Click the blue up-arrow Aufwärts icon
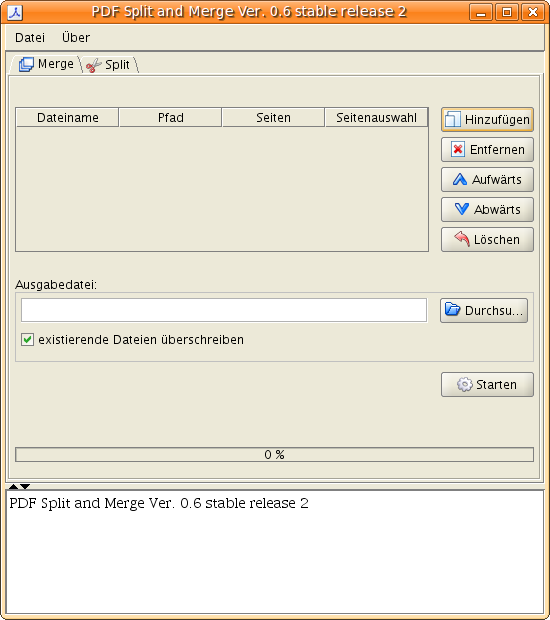The image size is (550, 620). tap(460, 180)
